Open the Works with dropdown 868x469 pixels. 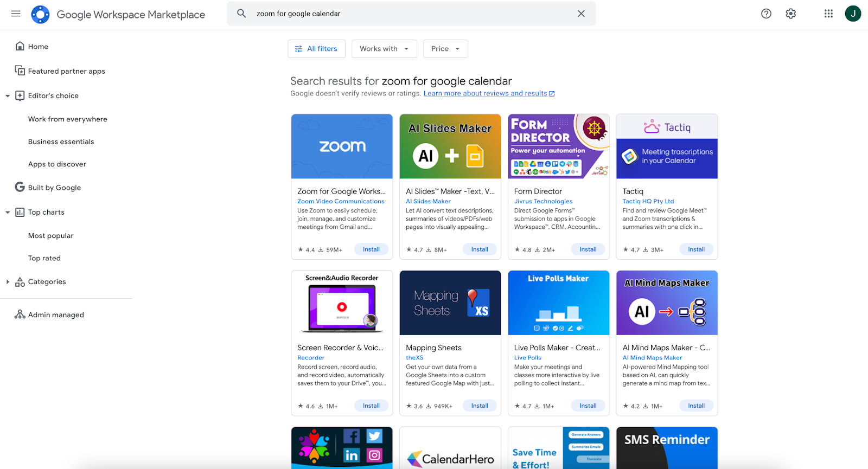(x=384, y=49)
